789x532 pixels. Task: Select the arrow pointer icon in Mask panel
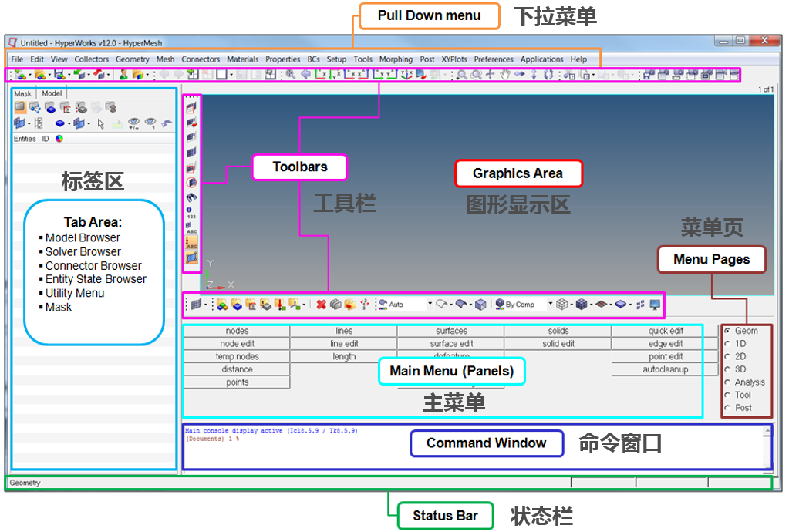[101, 123]
